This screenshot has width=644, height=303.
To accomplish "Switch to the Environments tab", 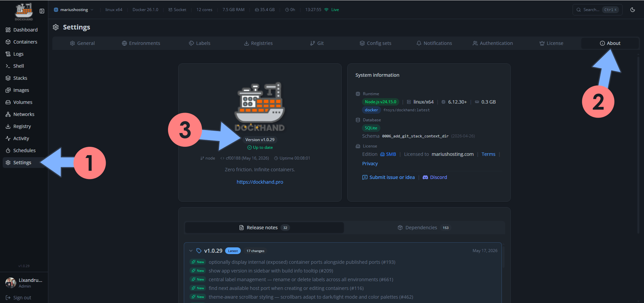I will pos(141,43).
